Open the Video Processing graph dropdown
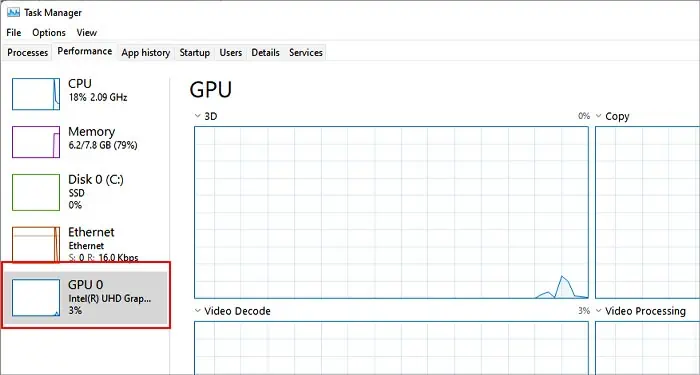 click(x=599, y=311)
